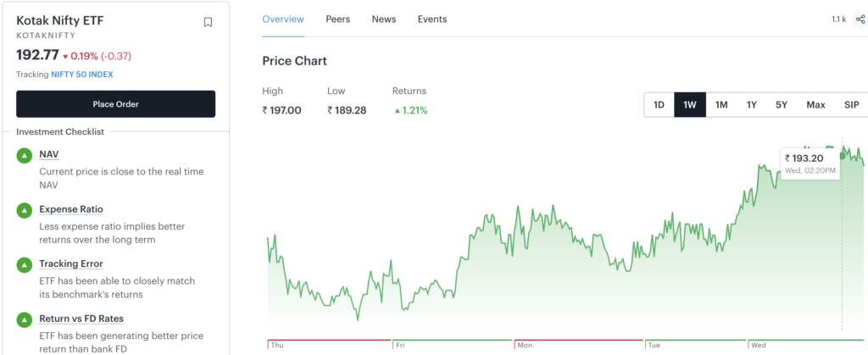
Task: Click the Place Order button
Action: tap(115, 104)
